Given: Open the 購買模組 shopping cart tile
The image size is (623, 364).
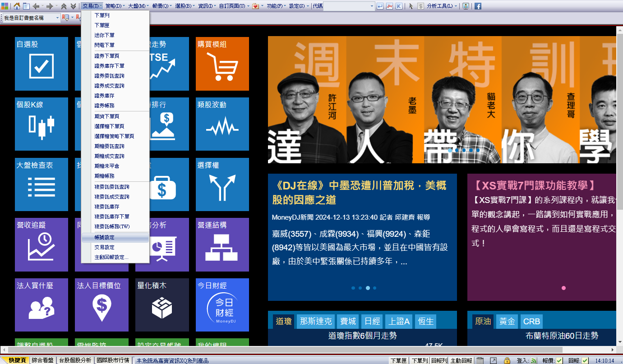Looking at the screenshot, I should click(222, 64).
